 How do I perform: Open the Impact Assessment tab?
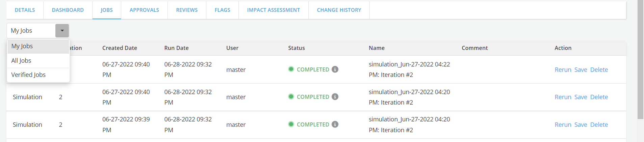(273, 10)
